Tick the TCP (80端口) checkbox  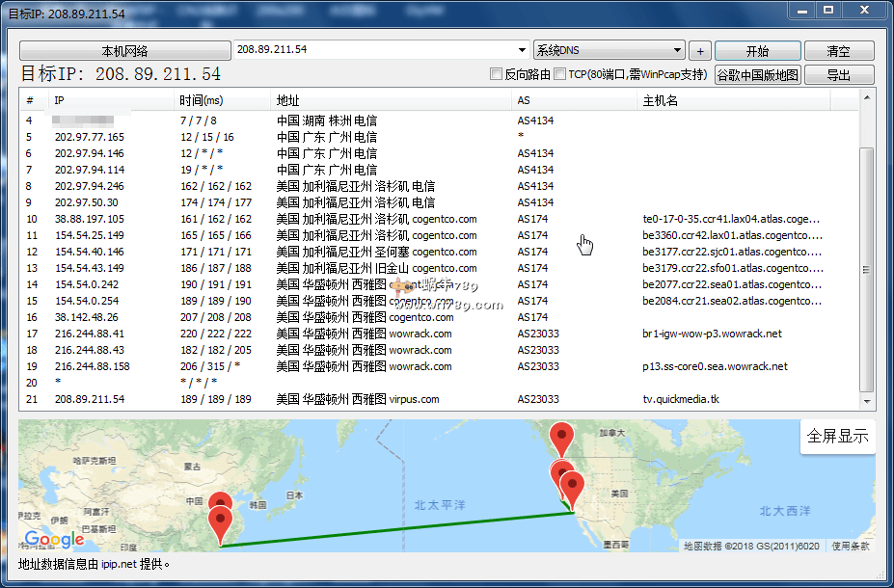[560, 74]
